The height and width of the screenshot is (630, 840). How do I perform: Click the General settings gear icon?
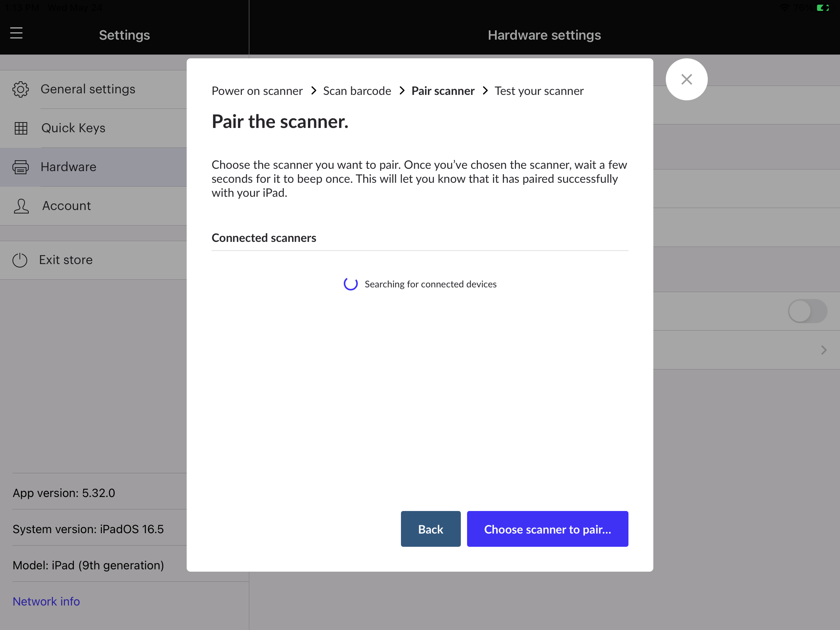[21, 89]
